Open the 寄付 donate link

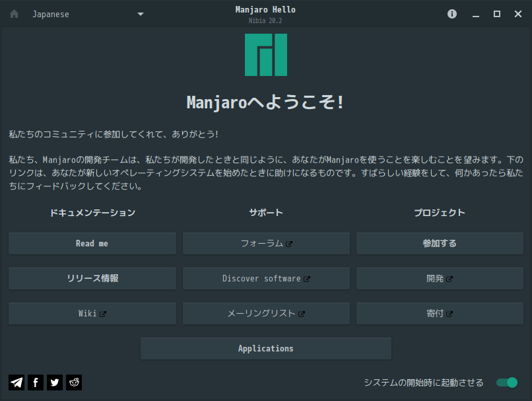click(440, 313)
